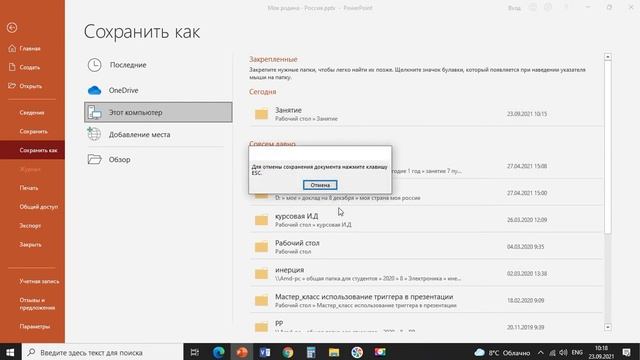Click the computer icon beside Этот компьютер
The width and height of the screenshot is (640, 360).
(x=94, y=112)
